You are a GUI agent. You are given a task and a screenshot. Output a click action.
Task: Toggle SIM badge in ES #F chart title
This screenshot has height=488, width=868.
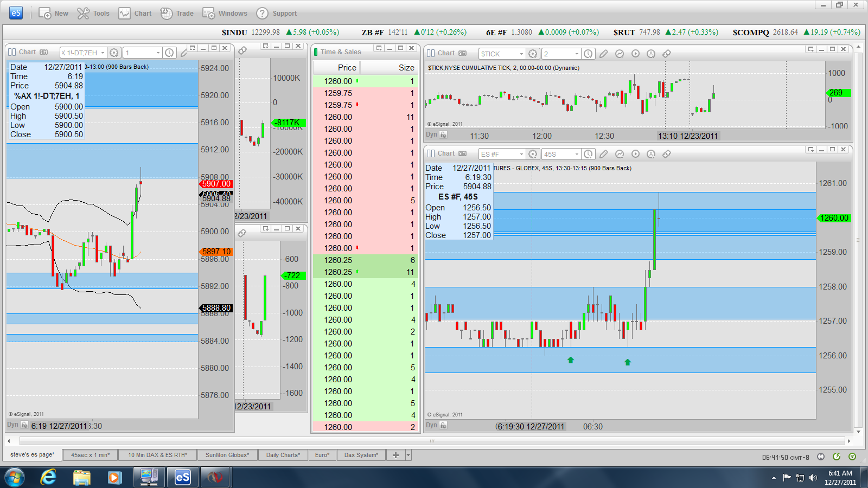point(463,153)
